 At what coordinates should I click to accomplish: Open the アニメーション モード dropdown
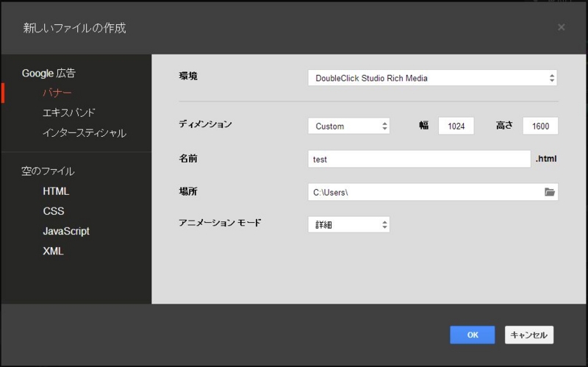pyautogui.click(x=348, y=224)
